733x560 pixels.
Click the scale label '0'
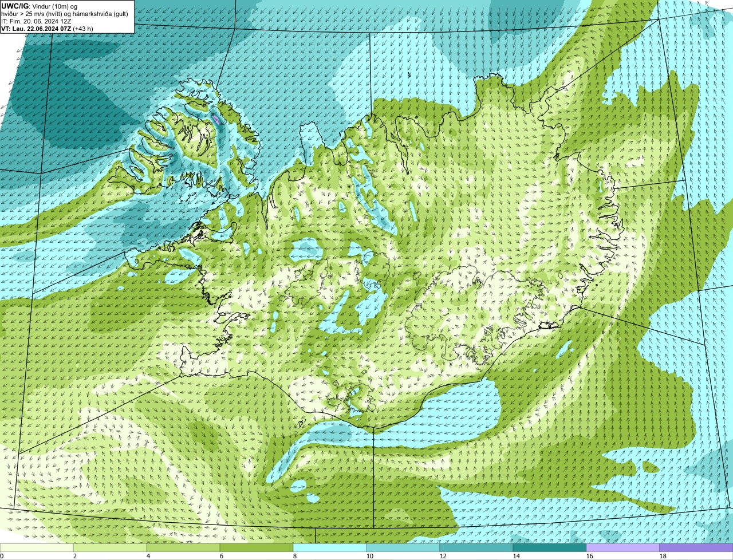pos(2,556)
